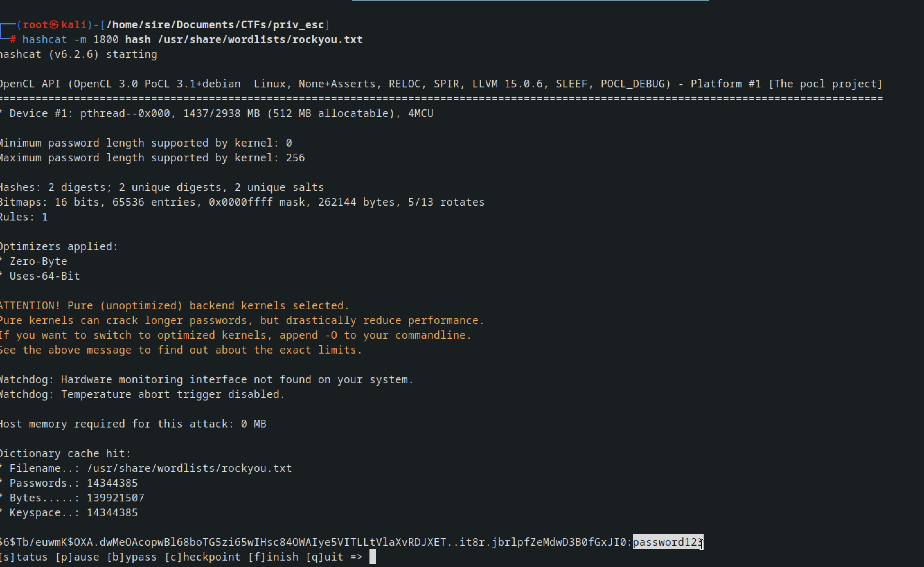Viewport: 924px width, 567px height.
Task: Click the [f]inish option text
Action: point(273,557)
